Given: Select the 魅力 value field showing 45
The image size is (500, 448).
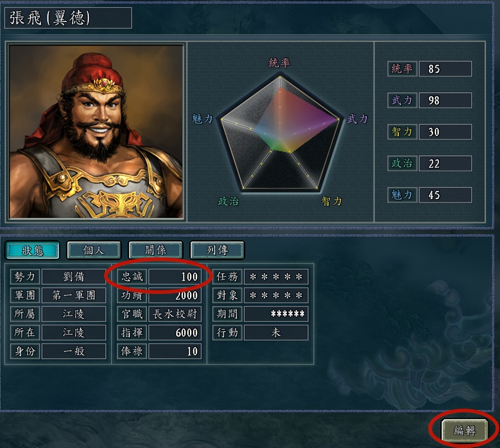Looking at the screenshot, I should [445, 195].
